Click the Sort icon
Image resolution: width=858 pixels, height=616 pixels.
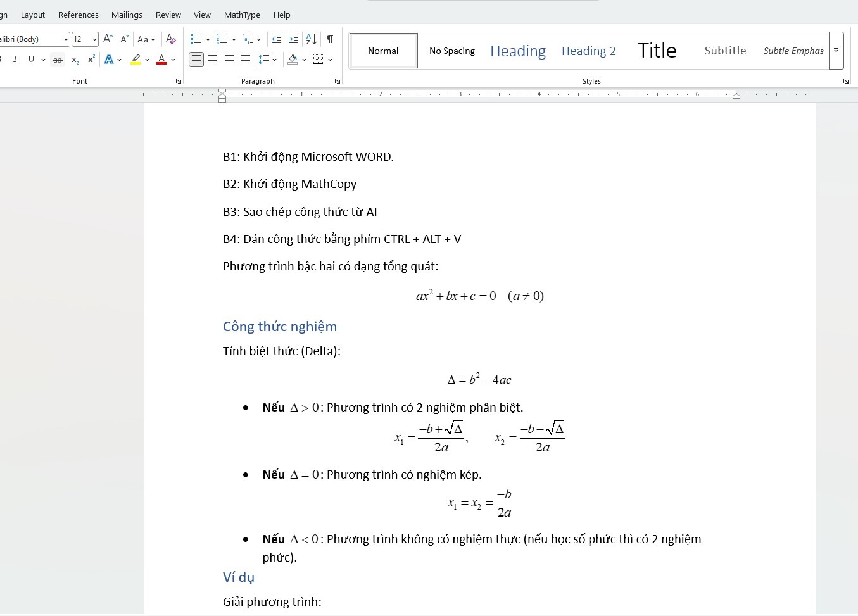311,39
